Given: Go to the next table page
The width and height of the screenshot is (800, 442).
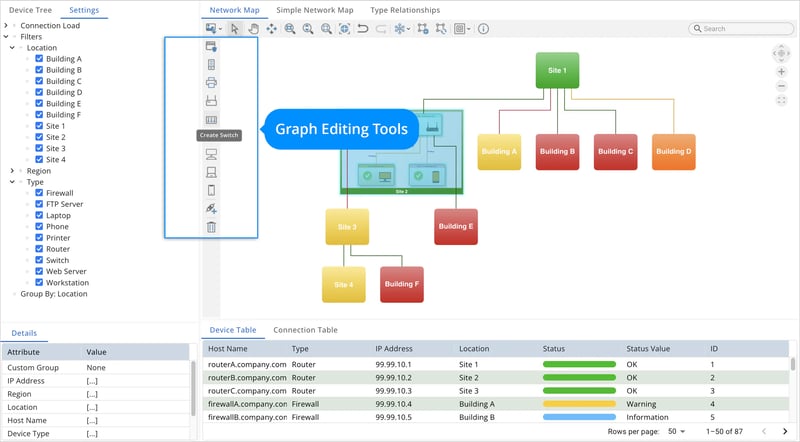Looking at the screenshot, I should point(785,431).
